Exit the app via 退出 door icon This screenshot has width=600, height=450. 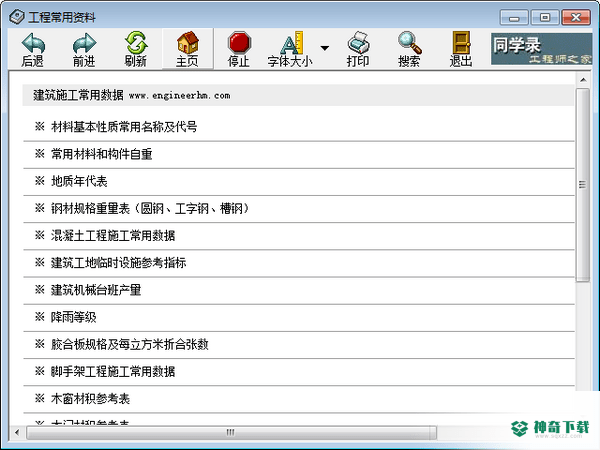[x=461, y=42]
